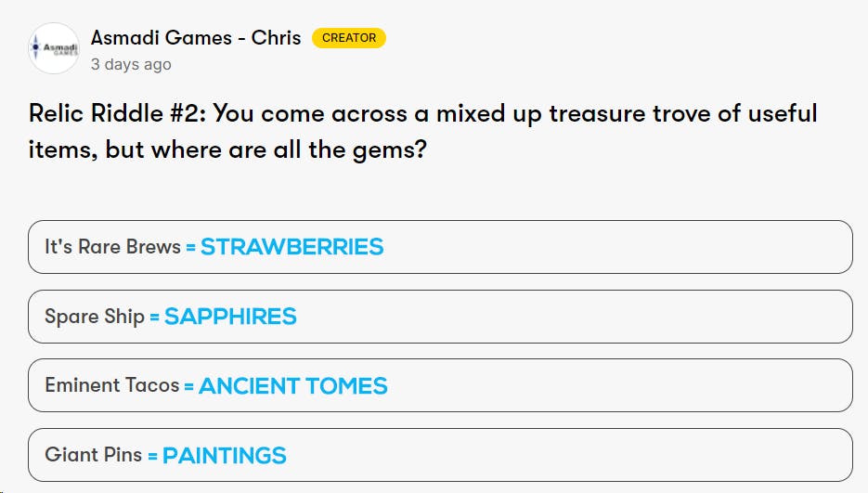
Task: Choose the "Spare Ship" poll option
Action: click(x=94, y=317)
